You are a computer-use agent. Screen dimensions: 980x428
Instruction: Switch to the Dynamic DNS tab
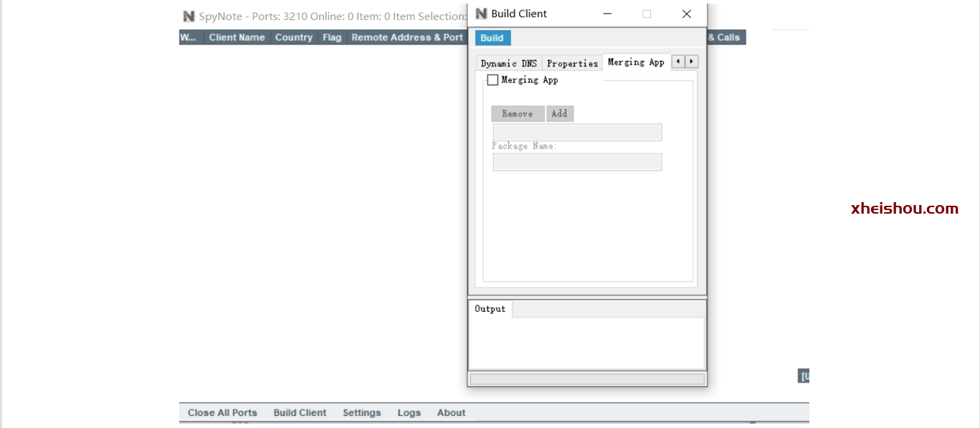pyautogui.click(x=508, y=63)
